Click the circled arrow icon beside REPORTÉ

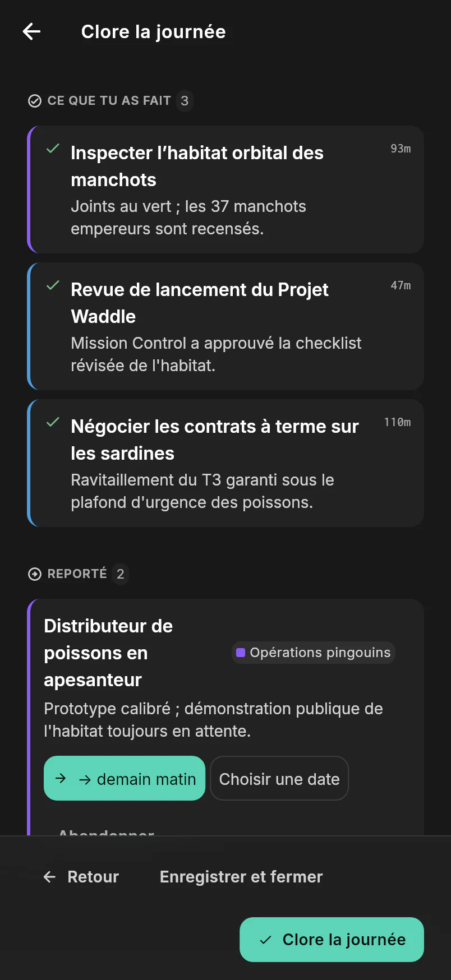[35, 574]
